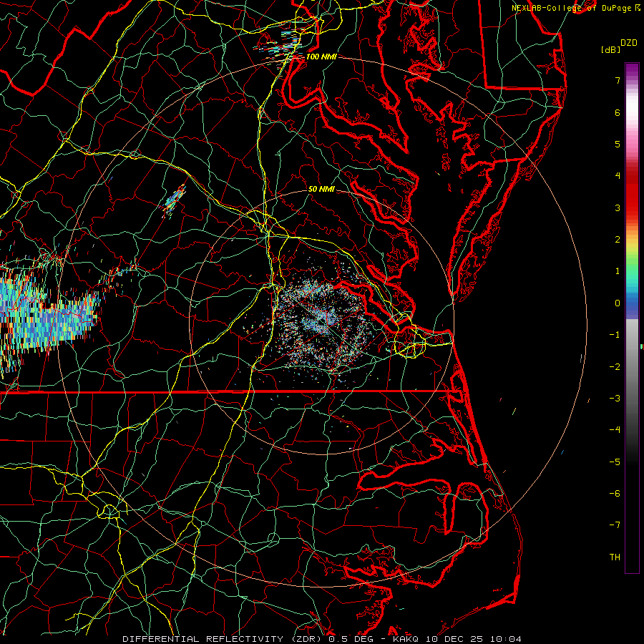Click the 6 value on color scale
The image size is (644, 644).
(x=618, y=112)
